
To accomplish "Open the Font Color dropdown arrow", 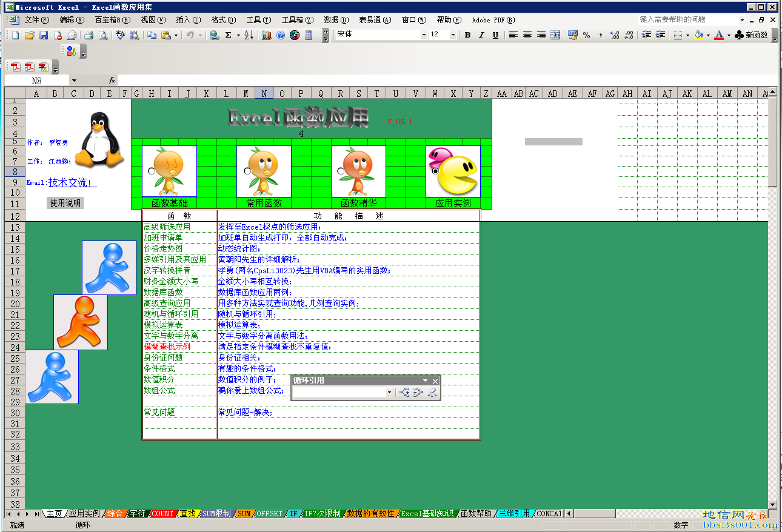I will [729, 35].
